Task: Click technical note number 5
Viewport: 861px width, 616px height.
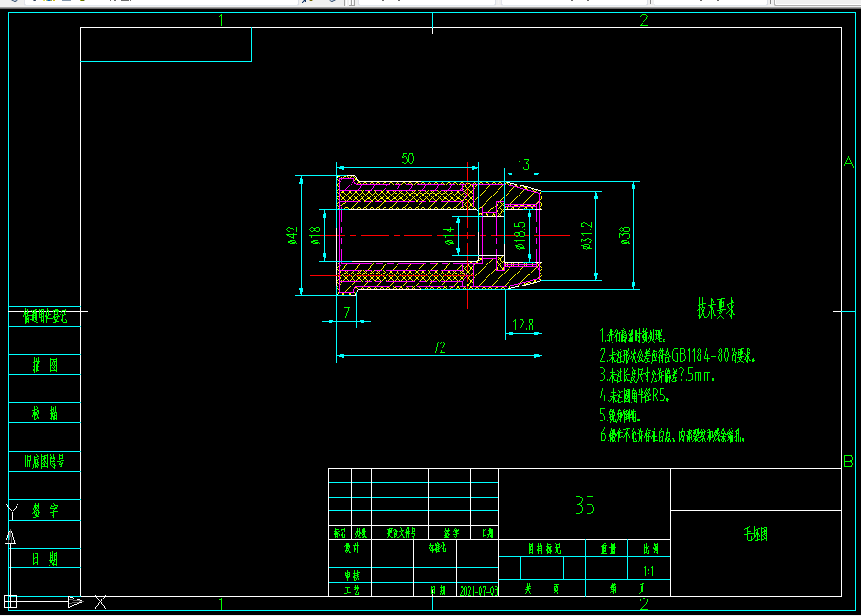Action: coord(620,415)
